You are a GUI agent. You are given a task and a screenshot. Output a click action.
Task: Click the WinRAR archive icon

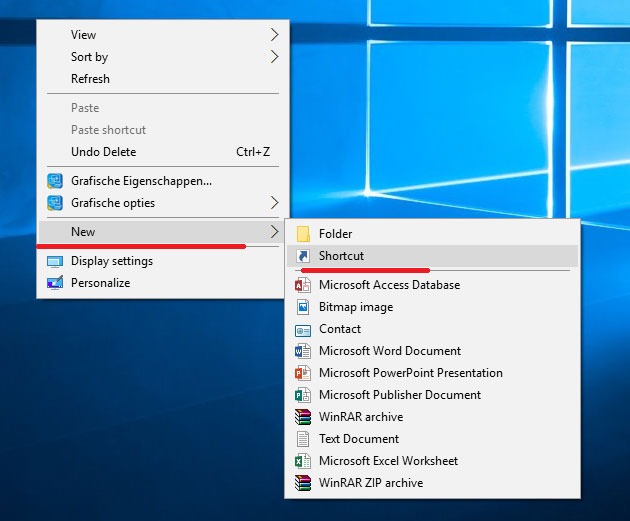(303, 417)
